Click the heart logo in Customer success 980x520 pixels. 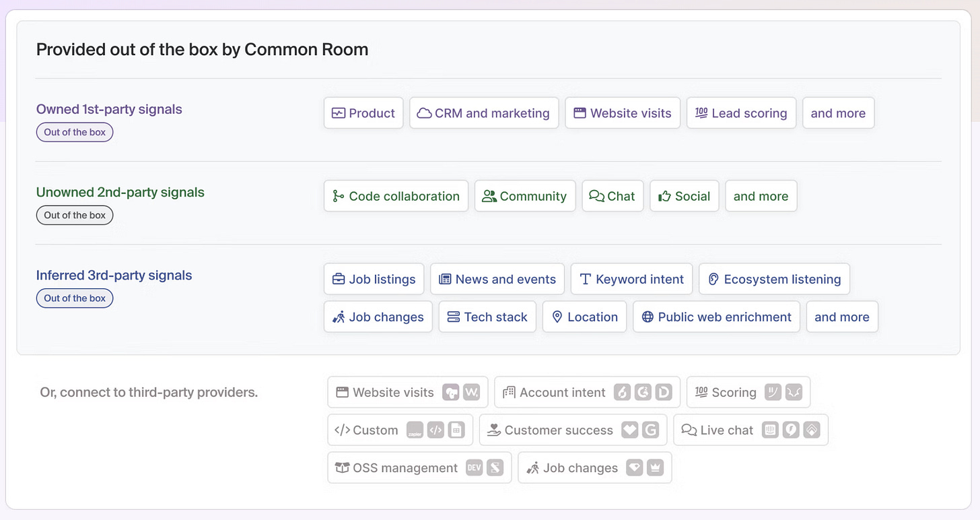pos(629,430)
